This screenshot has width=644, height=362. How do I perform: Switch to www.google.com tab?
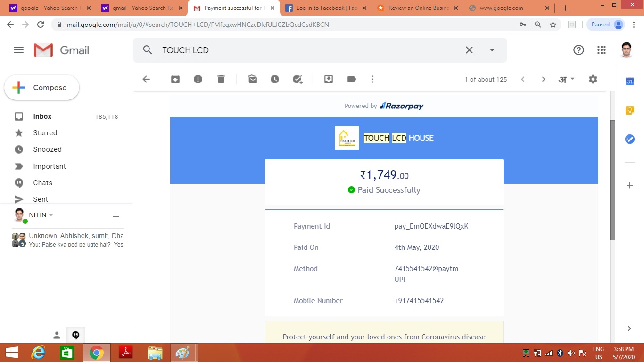click(509, 8)
